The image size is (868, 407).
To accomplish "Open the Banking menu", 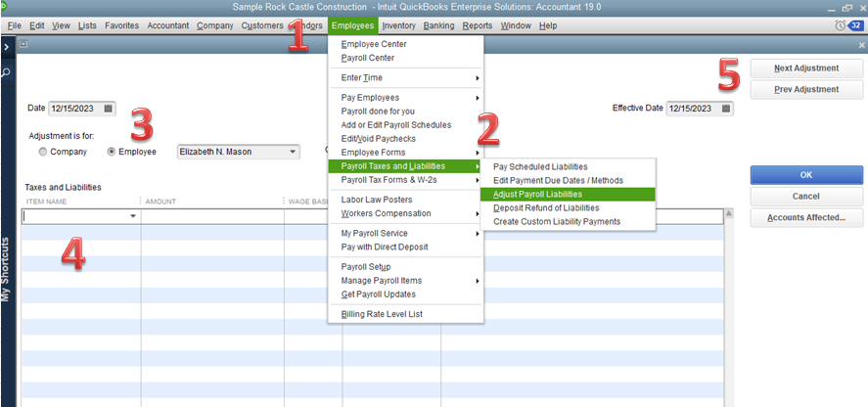I will pyautogui.click(x=439, y=25).
